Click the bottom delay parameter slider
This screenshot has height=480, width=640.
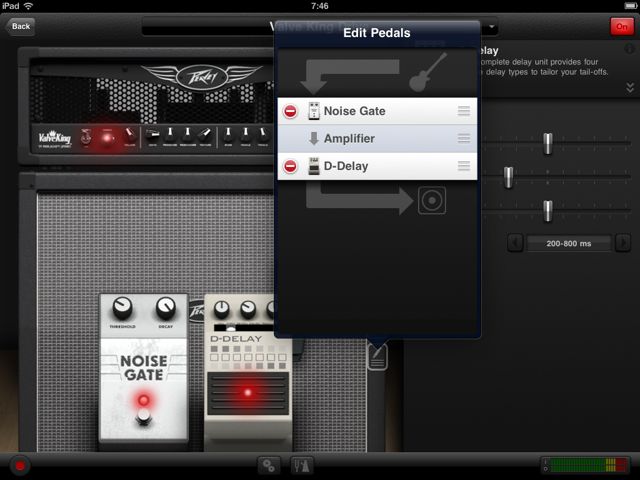[548, 211]
